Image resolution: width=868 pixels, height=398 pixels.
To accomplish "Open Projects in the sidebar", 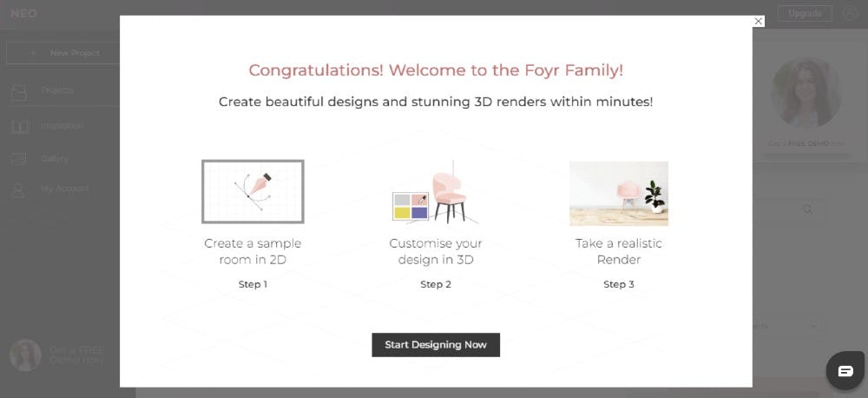I will 57,90.
